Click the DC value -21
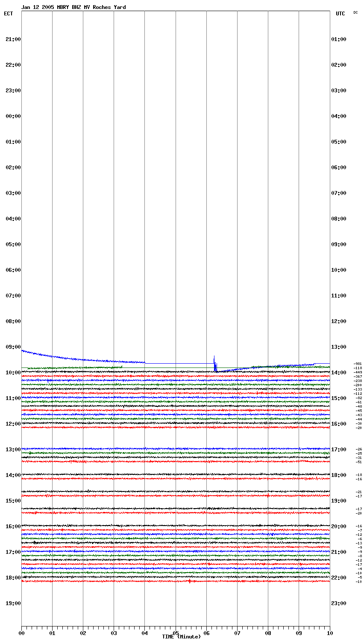 pyautogui.click(x=358, y=492)
